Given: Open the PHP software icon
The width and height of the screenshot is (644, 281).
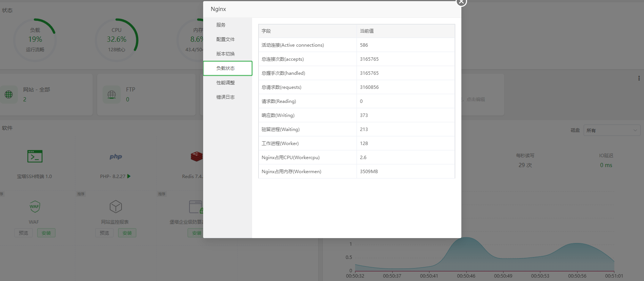Looking at the screenshot, I should point(116,156).
